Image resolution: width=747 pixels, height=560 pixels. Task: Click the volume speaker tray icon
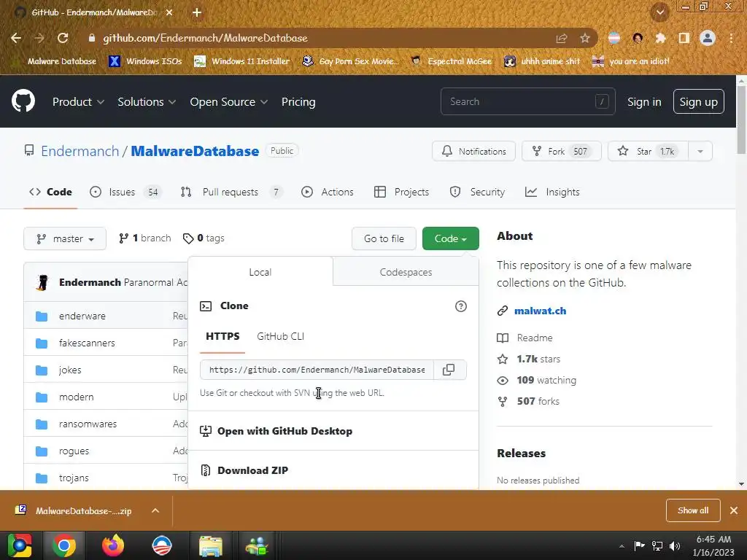tap(675, 546)
